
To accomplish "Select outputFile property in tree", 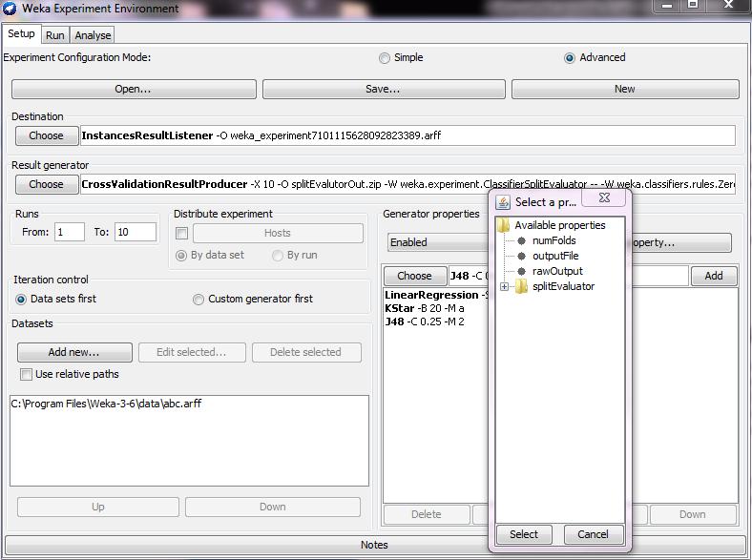I will point(555,256).
